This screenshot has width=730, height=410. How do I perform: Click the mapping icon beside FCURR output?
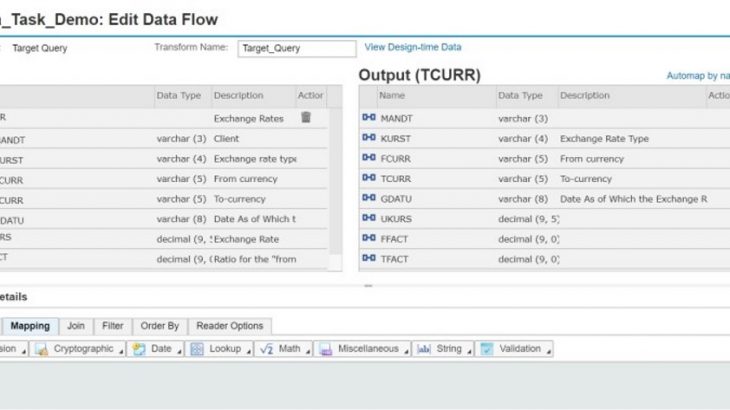[369, 158]
